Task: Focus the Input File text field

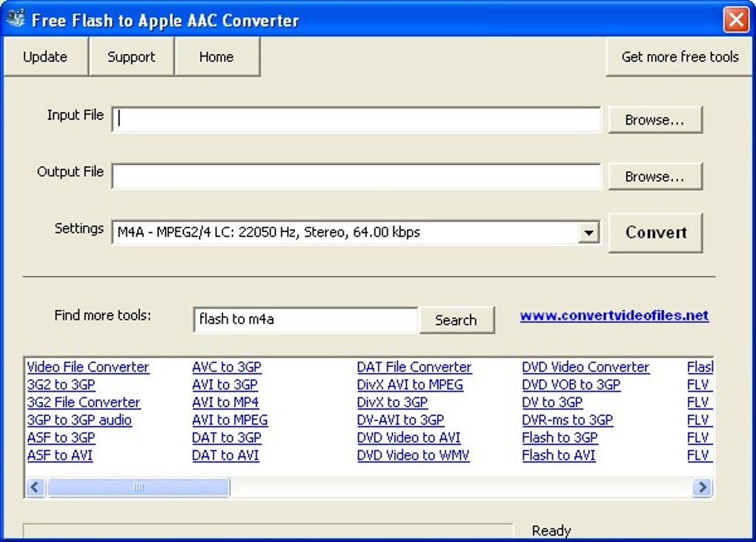Action: (x=357, y=119)
